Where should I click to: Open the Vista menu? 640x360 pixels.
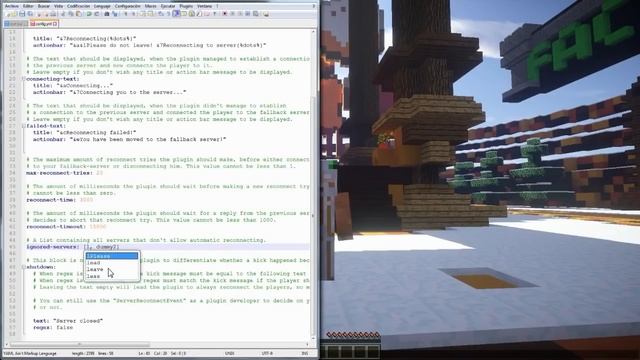(58, 6)
